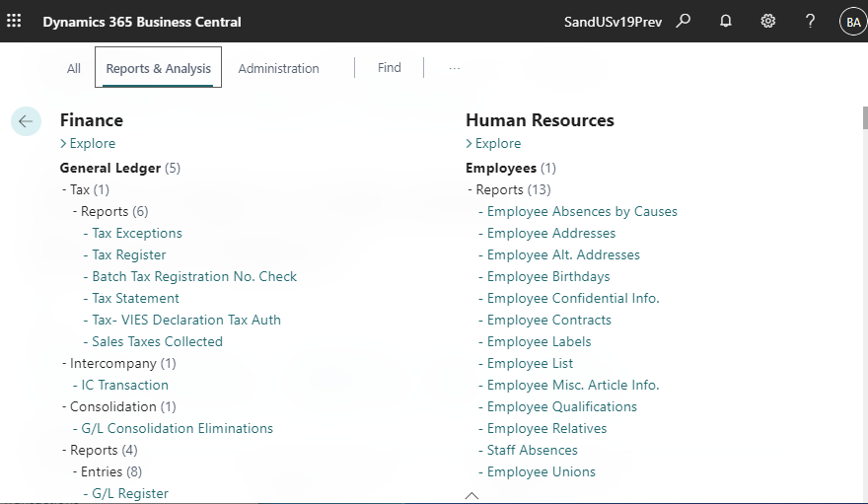Open the app launcher waffle menu

point(14,21)
